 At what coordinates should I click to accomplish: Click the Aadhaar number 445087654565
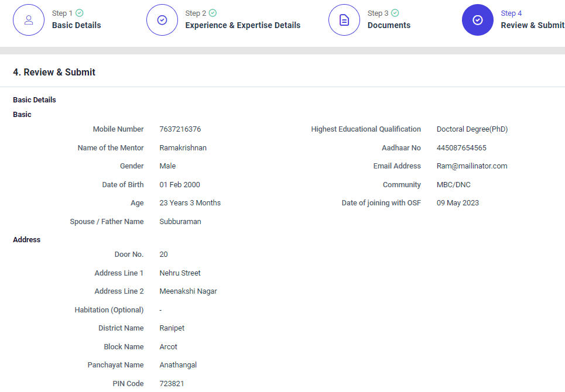click(x=461, y=148)
